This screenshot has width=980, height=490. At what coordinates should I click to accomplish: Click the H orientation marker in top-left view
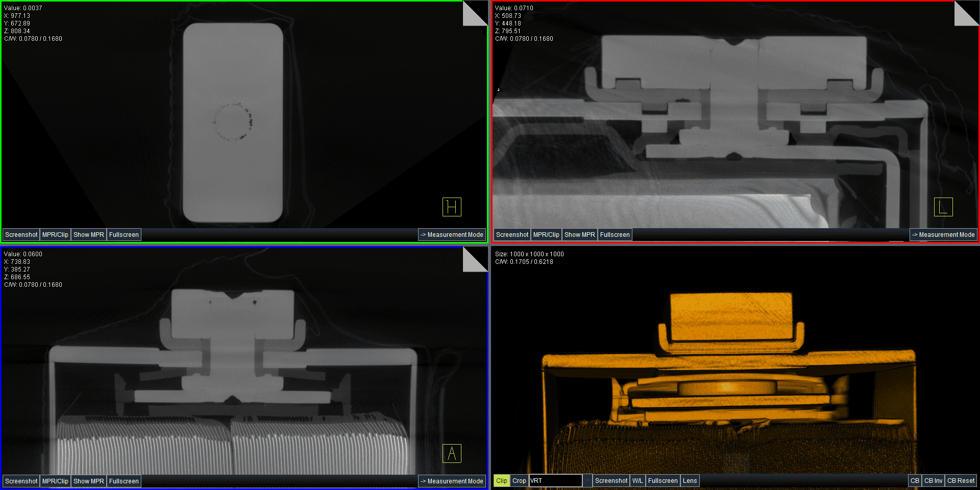click(452, 207)
